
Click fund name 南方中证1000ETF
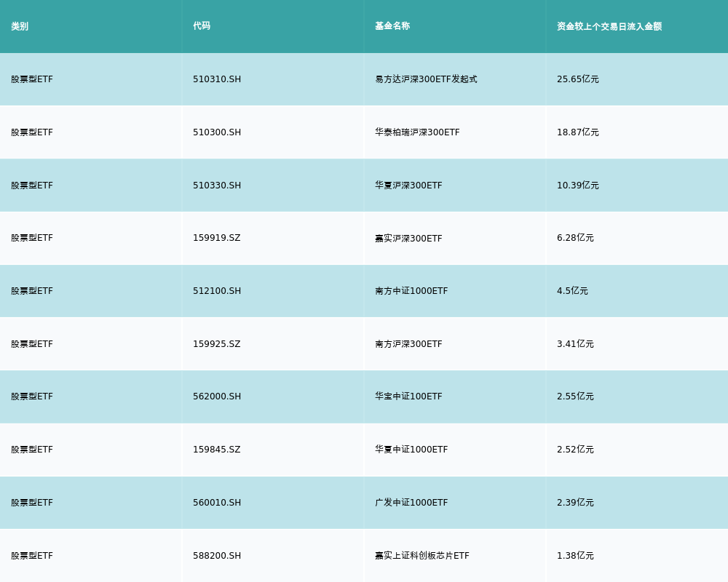pos(411,291)
